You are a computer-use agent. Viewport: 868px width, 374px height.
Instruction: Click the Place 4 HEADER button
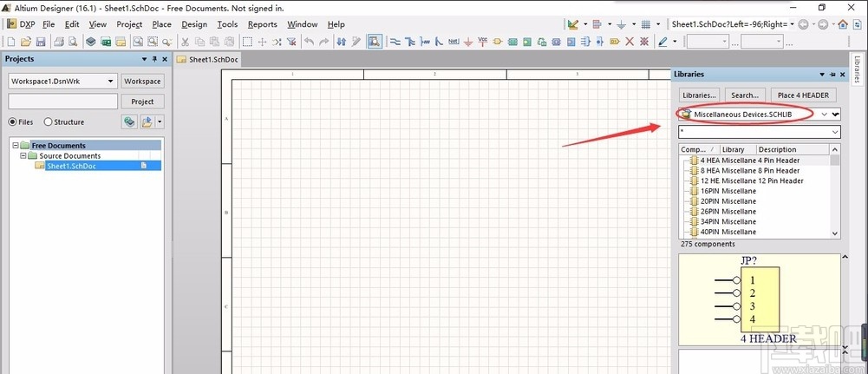pos(803,95)
